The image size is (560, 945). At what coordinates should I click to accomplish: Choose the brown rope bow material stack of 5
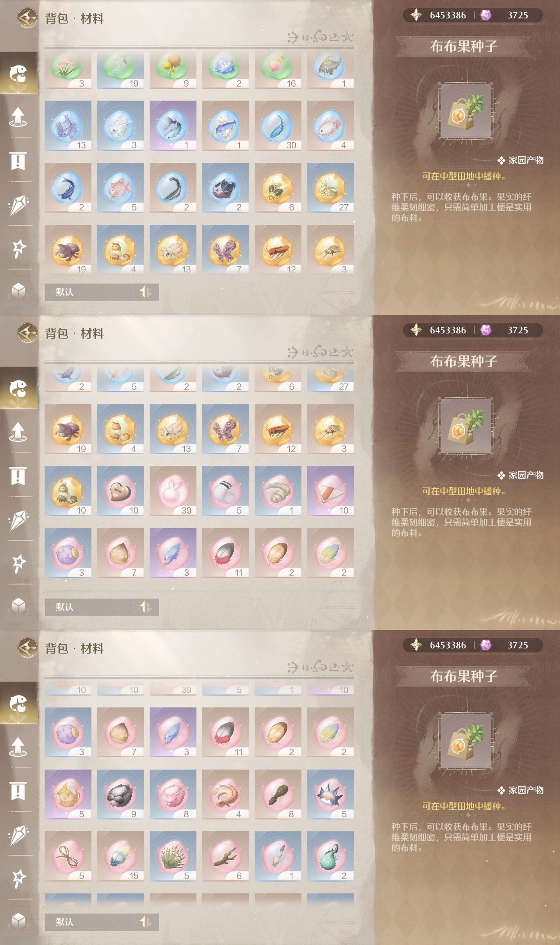click(x=68, y=856)
